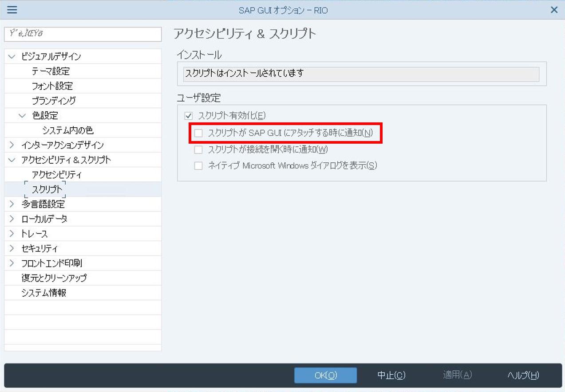Disable the スクリプト有効化 checkbox
565x392 pixels.
[189, 116]
